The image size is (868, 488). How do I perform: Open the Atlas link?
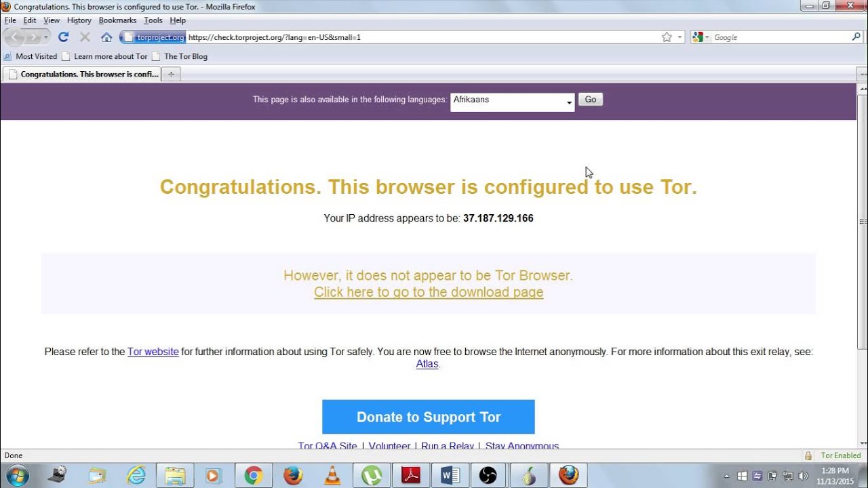(x=427, y=364)
